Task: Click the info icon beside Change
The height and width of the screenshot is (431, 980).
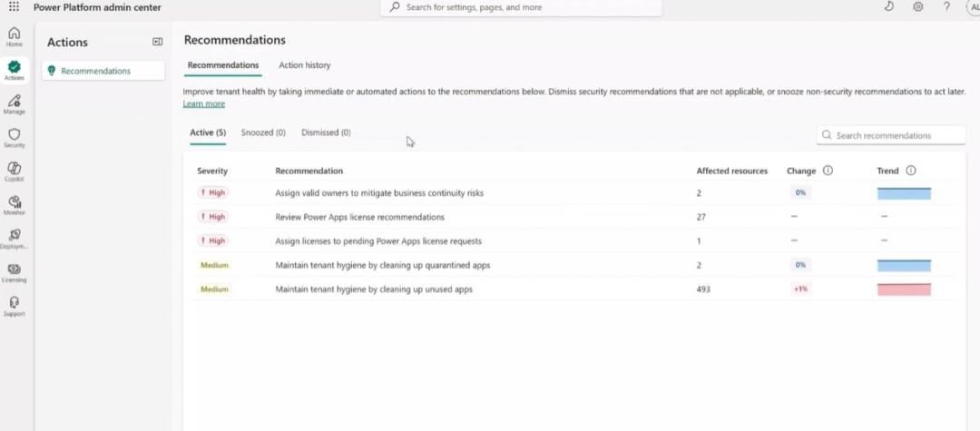Action: tap(828, 171)
